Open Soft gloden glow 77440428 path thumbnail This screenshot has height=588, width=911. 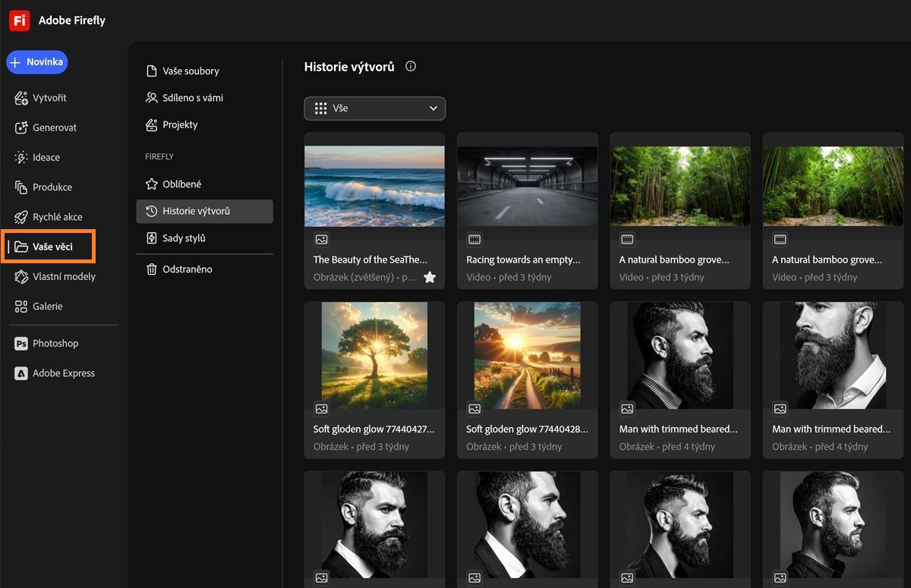click(x=528, y=355)
